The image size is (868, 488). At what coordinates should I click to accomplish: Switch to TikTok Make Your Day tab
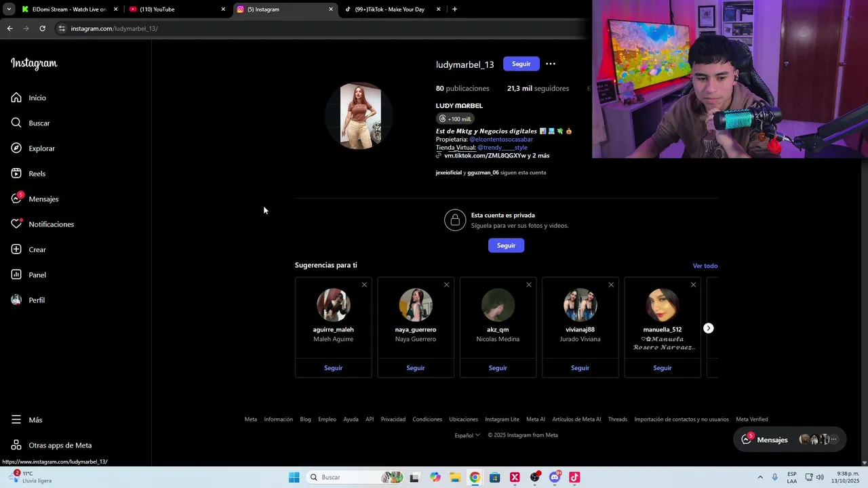pos(392,9)
